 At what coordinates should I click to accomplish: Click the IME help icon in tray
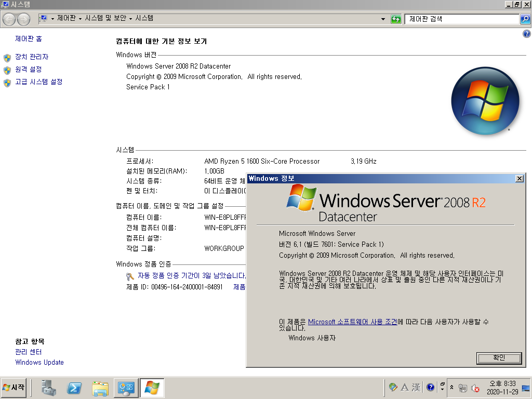(x=430, y=387)
